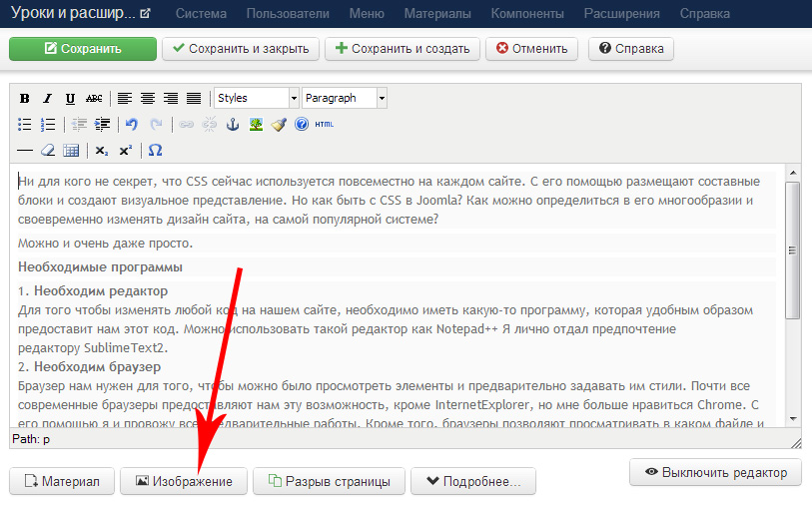Open the Styles dropdown

(x=257, y=98)
